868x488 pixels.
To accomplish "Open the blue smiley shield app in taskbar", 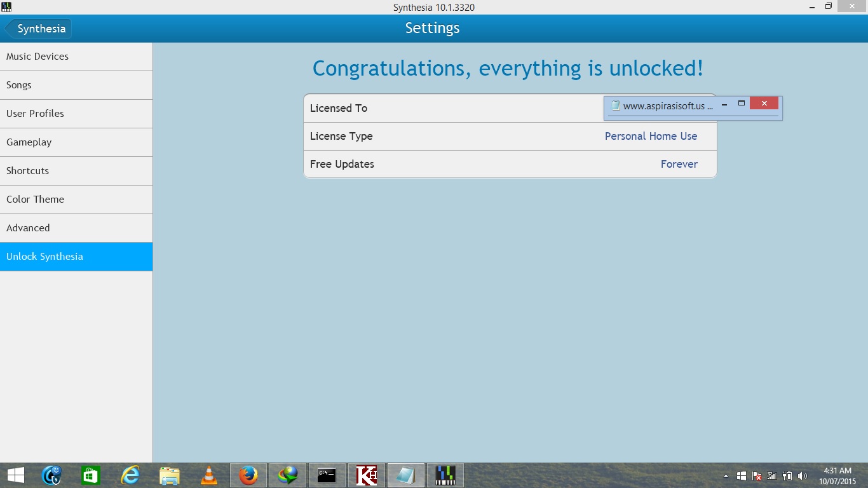I will pyautogui.click(x=51, y=475).
